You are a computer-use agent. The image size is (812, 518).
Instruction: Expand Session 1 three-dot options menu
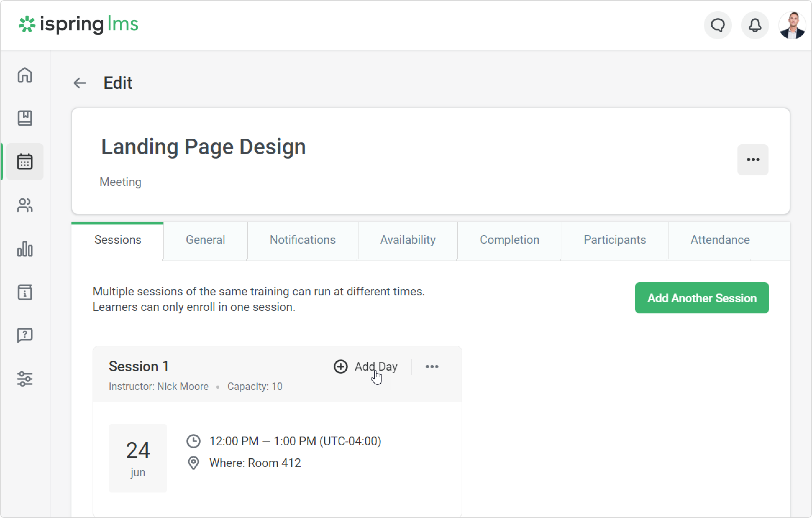pyautogui.click(x=432, y=367)
